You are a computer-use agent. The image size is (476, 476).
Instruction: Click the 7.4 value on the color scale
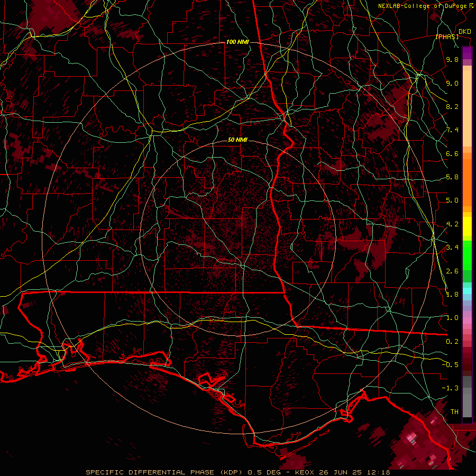pyautogui.click(x=452, y=130)
